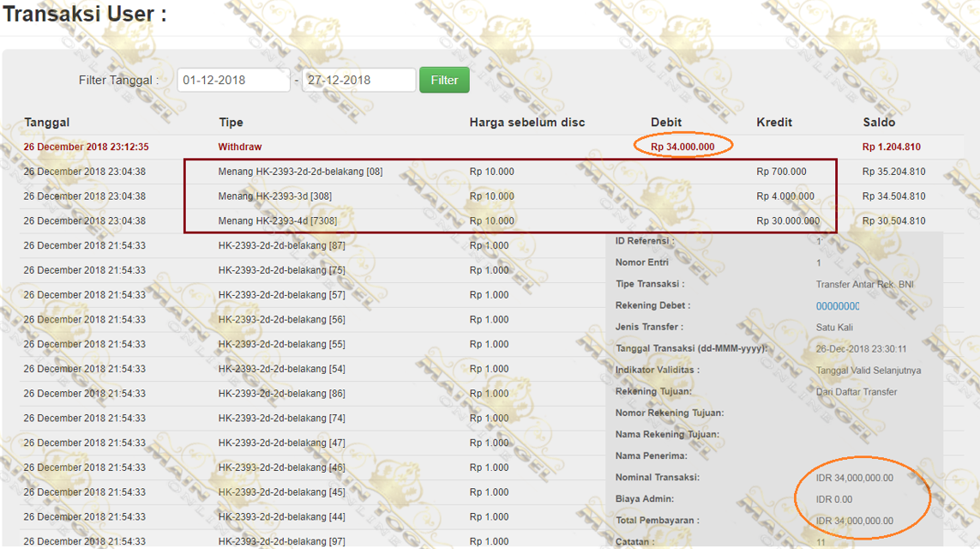Image resolution: width=980 pixels, height=549 pixels.
Task: Click the Harga sebelum disc column header
Action: pyautogui.click(x=527, y=123)
